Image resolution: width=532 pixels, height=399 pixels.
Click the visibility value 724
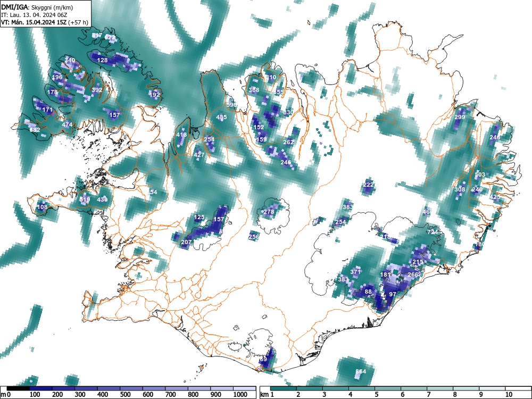433,232
